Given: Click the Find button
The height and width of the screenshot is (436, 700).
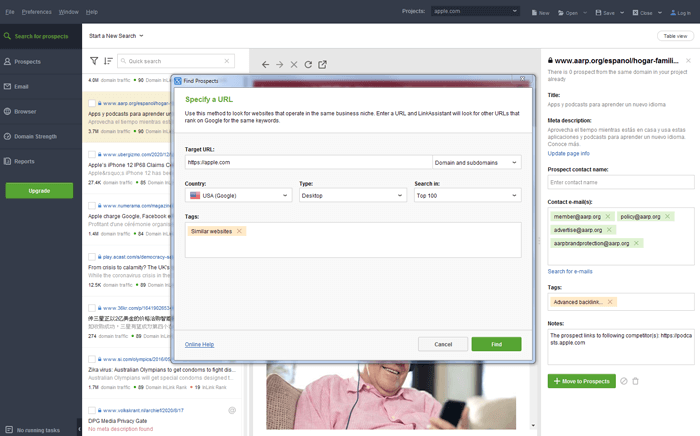Looking at the screenshot, I should [x=496, y=344].
